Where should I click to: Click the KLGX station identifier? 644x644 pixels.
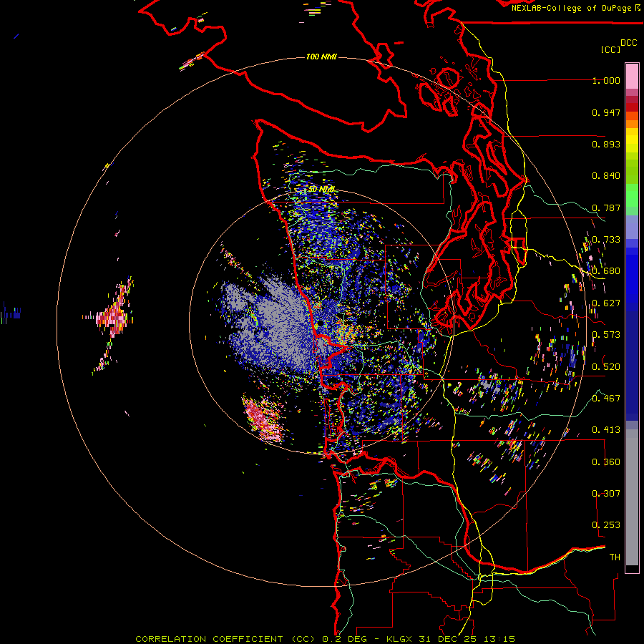(400, 639)
